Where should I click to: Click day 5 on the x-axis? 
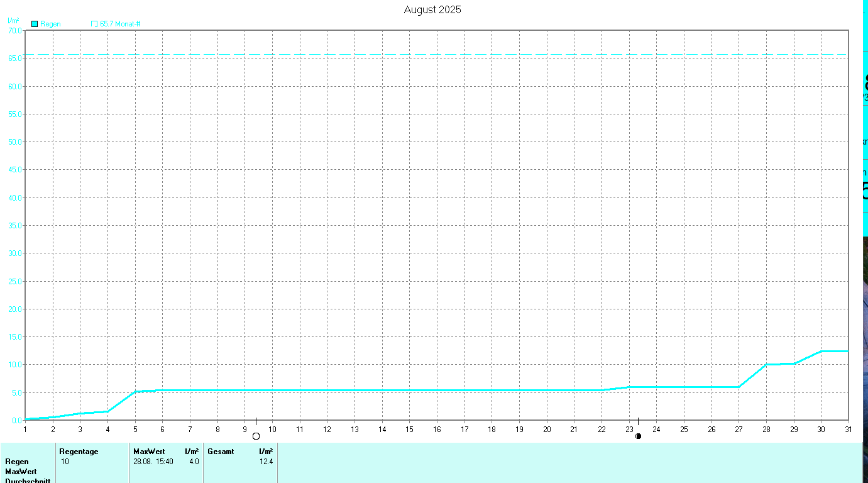(135, 430)
